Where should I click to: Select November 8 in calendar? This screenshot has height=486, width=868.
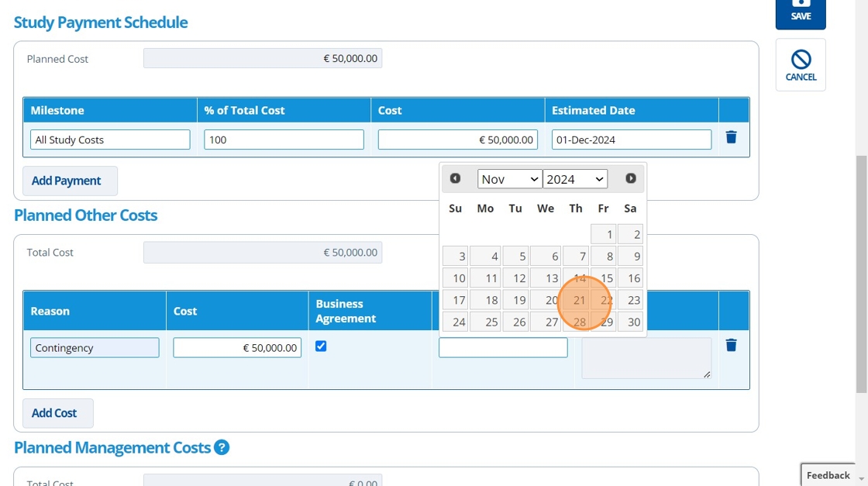click(604, 257)
